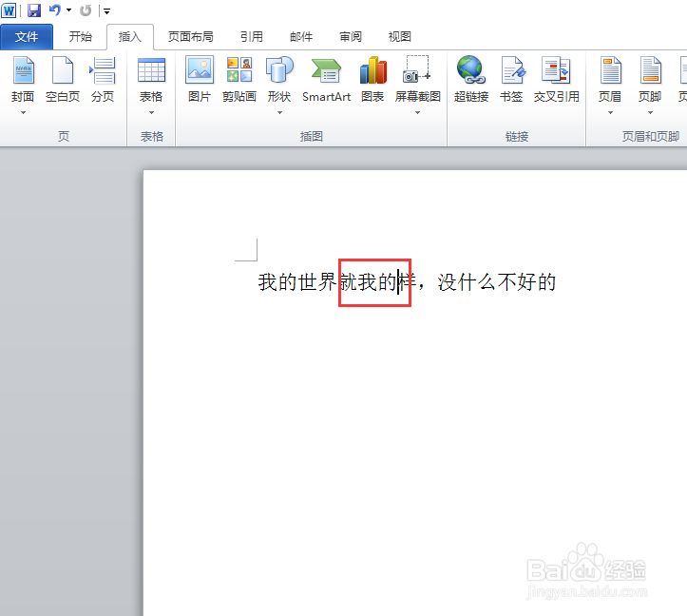Expand the 屏幕截图 dropdown arrow

(417, 113)
